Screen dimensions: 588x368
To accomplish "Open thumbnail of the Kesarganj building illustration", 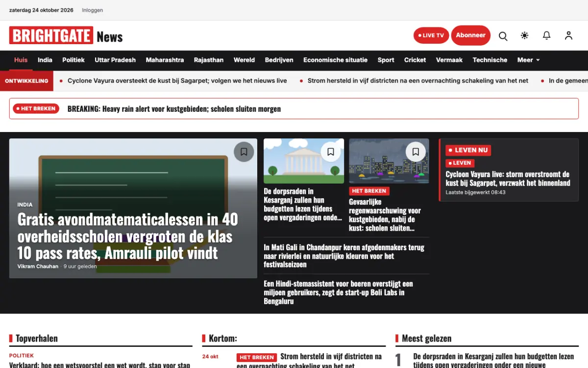I will click(304, 161).
